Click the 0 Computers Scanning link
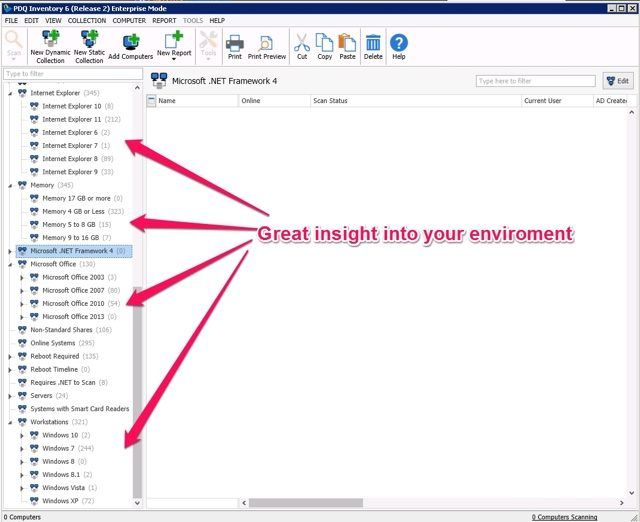Screen dimensions: 640x522 click(564, 517)
